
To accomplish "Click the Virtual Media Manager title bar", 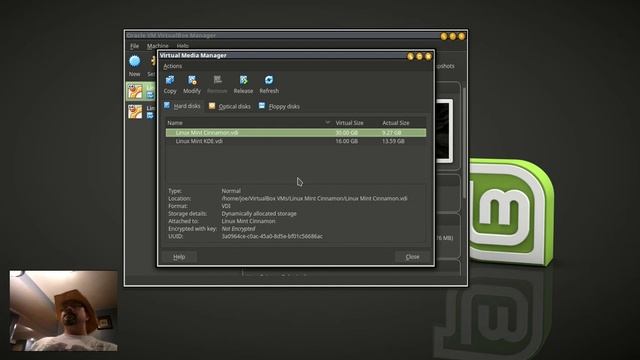I will pyautogui.click(x=296, y=56).
